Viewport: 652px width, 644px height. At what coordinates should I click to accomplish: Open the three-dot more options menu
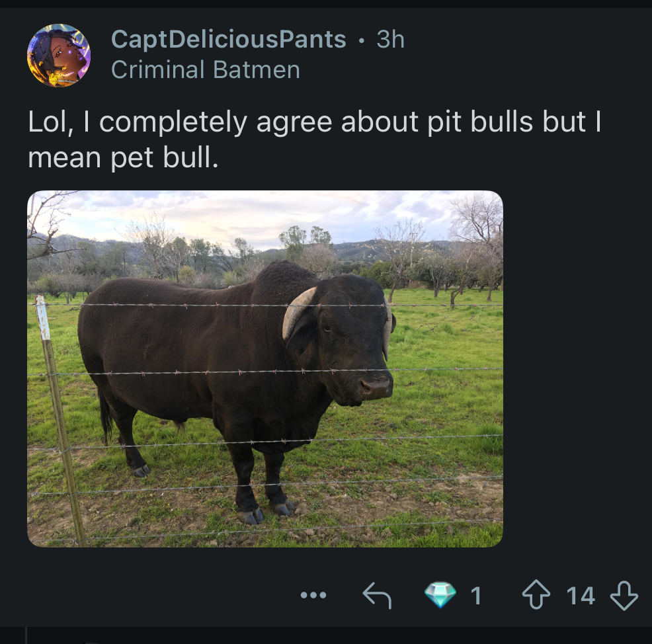click(313, 596)
